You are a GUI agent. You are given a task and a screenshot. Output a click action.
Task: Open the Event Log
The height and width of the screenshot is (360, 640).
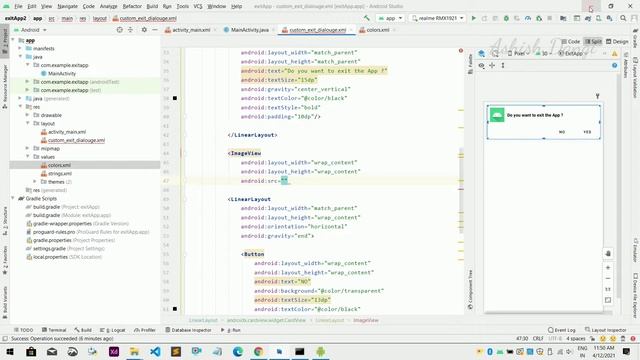coord(562,330)
